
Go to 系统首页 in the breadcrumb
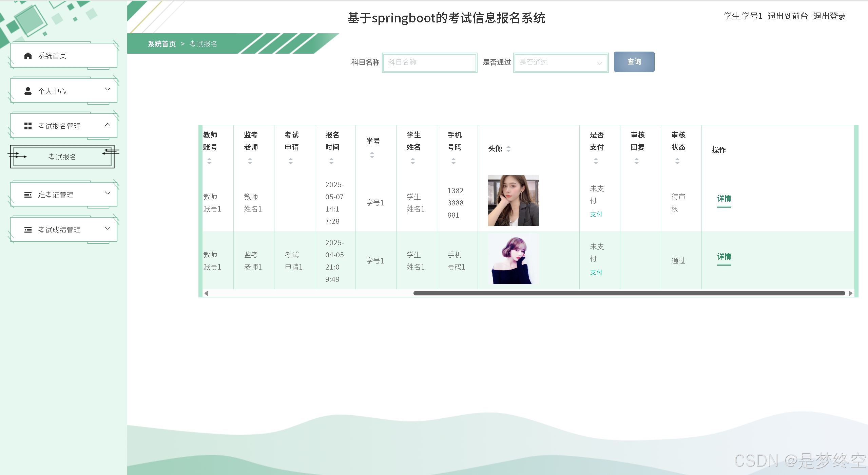point(162,44)
